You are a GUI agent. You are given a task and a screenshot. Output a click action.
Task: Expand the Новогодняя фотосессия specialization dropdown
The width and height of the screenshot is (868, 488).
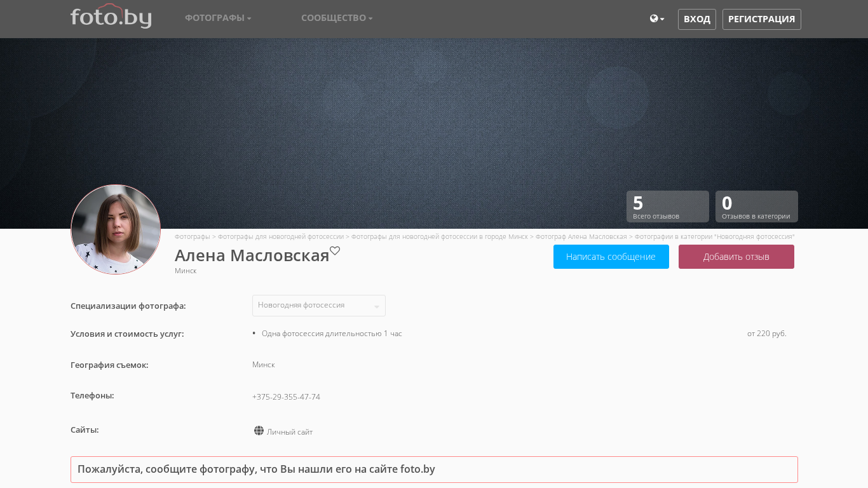pos(319,306)
